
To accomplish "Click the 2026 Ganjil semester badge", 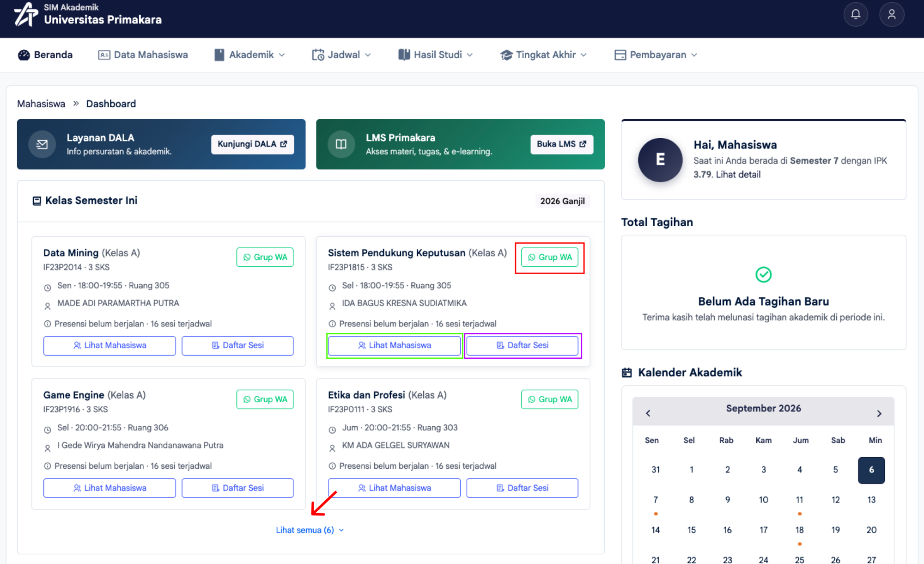I will click(x=562, y=201).
